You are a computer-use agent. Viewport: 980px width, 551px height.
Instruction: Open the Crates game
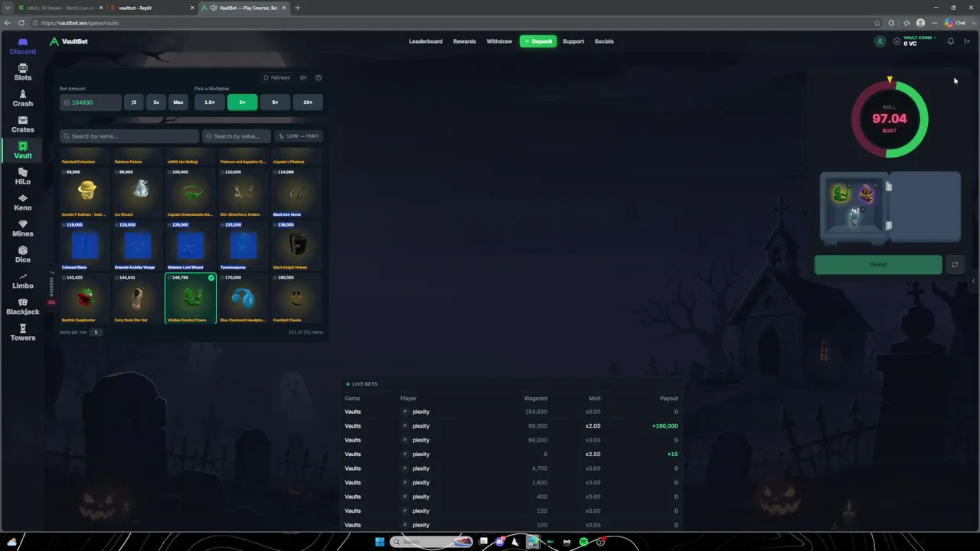click(23, 124)
